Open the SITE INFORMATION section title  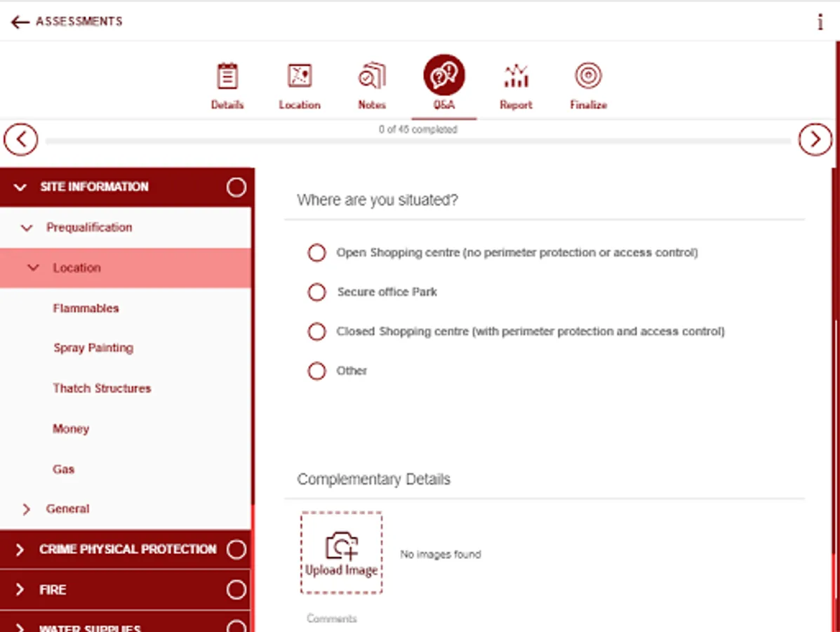pos(94,187)
